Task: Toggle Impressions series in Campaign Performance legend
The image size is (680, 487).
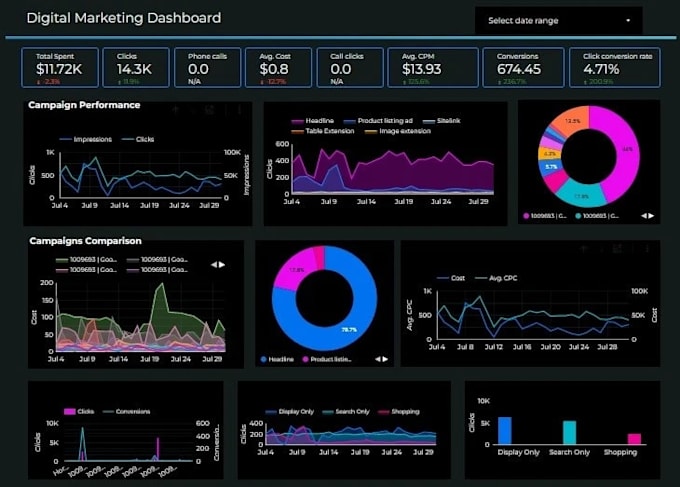Action: pyautogui.click(x=86, y=139)
